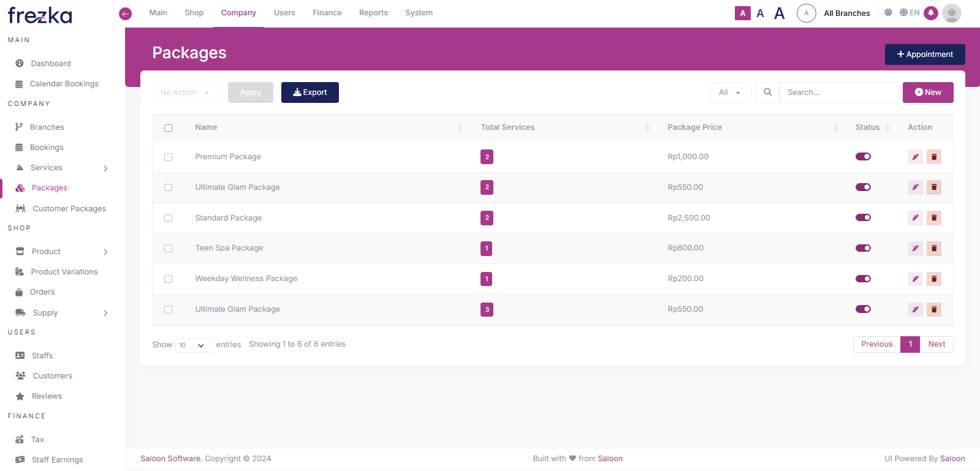The image size is (980, 471).
Task: Expand the Supply submenu
Action: tap(105, 313)
